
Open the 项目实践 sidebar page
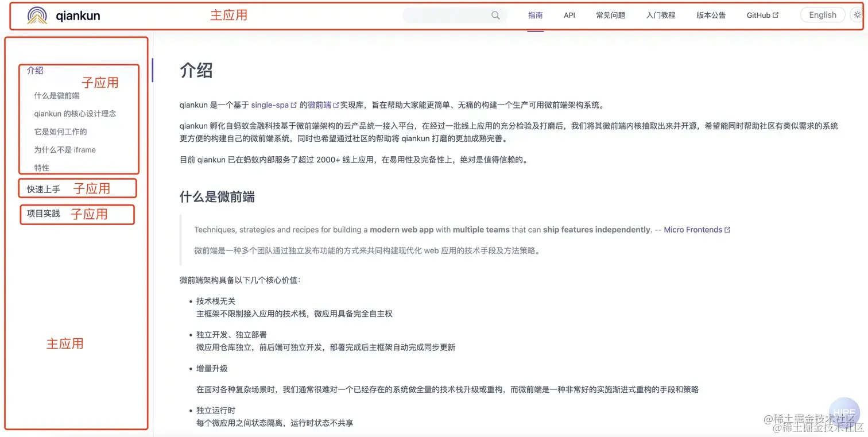44,214
